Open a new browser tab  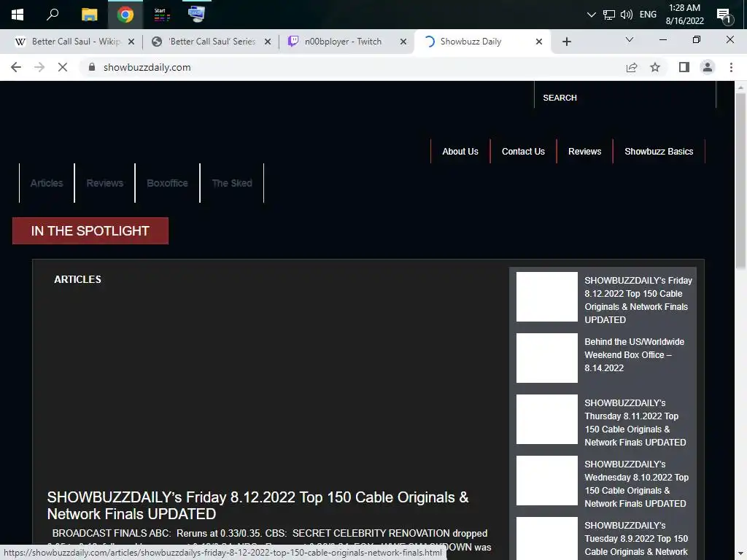click(566, 42)
